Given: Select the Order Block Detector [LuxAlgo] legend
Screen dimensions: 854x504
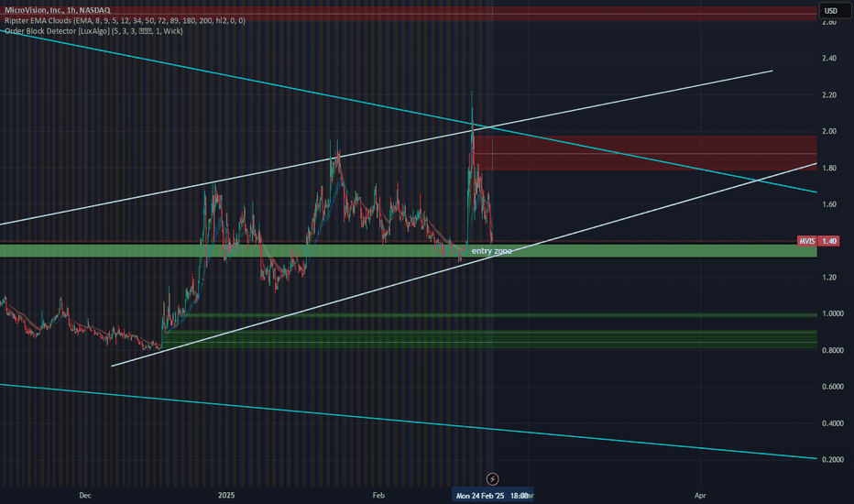Looking at the screenshot, I should click(x=93, y=31).
